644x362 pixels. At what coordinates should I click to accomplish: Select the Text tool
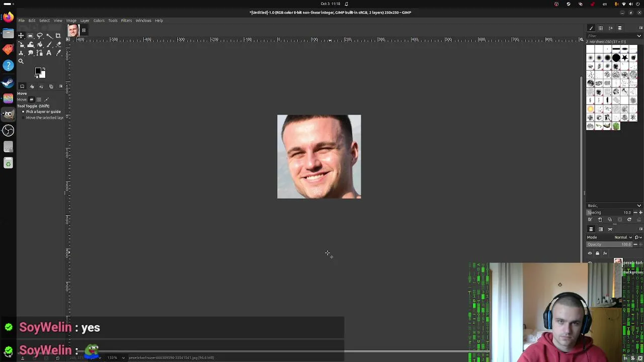49,53
